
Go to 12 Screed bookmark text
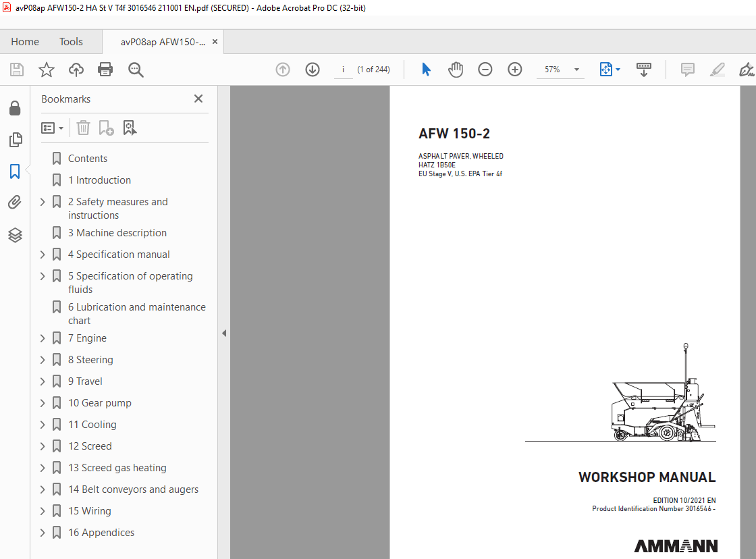coord(90,446)
